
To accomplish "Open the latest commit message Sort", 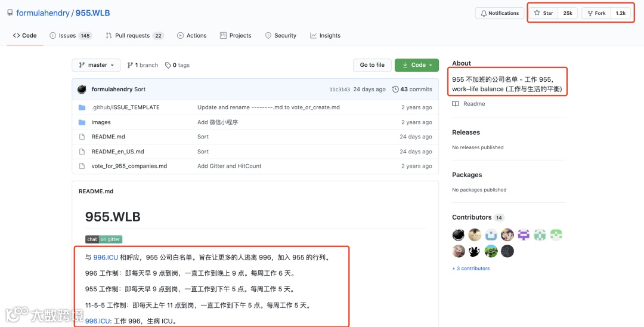I will (x=140, y=89).
